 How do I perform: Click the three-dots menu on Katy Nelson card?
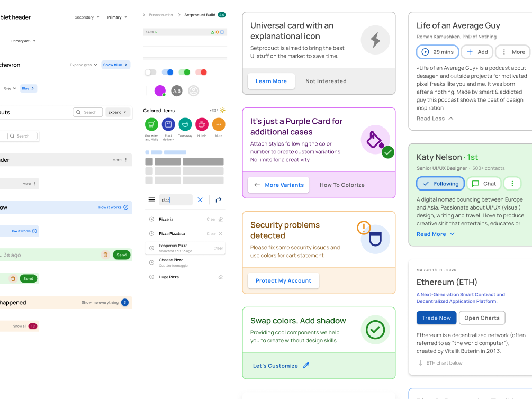tap(512, 184)
